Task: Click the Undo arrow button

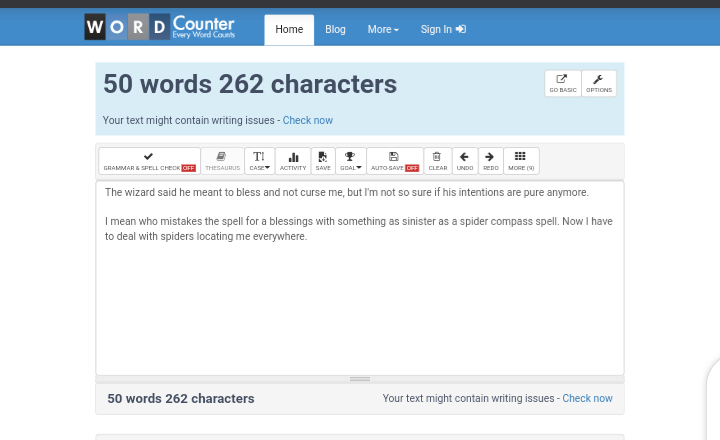Action: point(465,161)
